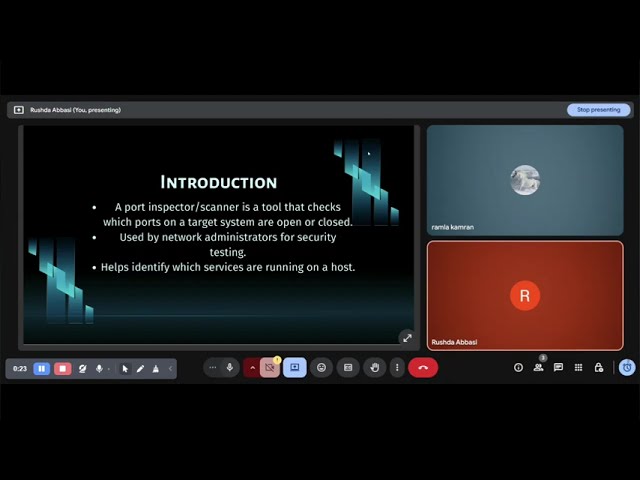Select the Rushda Abbasi participant tile
Image resolution: width=640 pixels, height=480 pixels.
[x=525, y=296]
